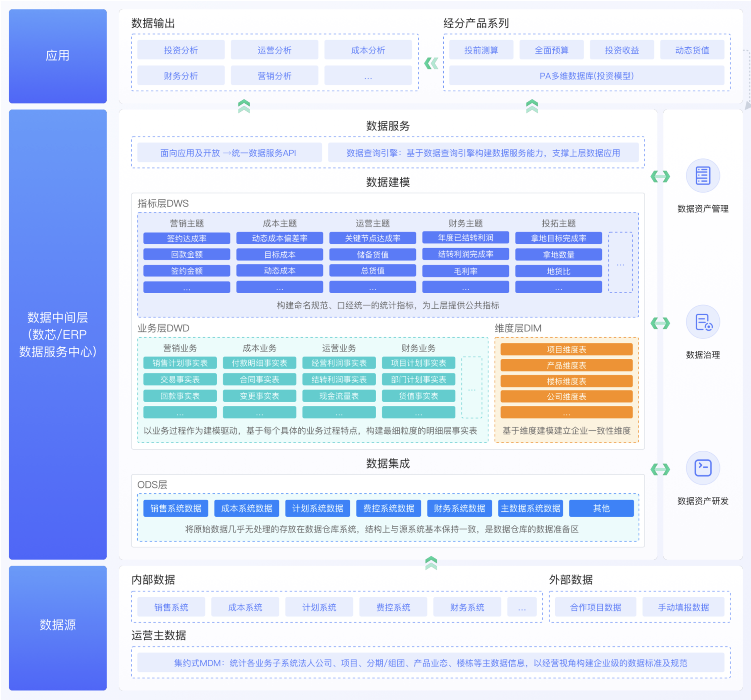Select the 变更事实表 item

point(259,396)
